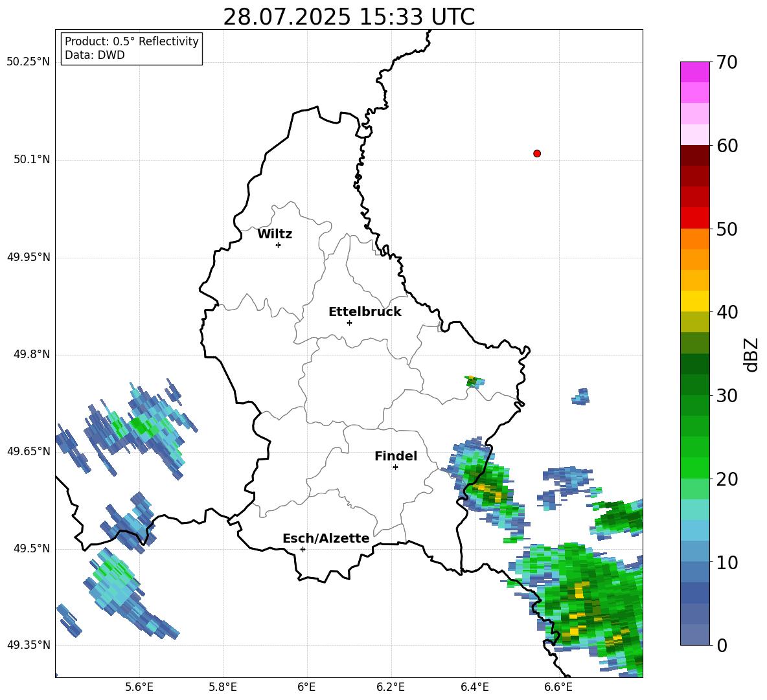The width and height of the screenshot is (767, 700).
Task: Click the 6.6°E longitude label
Action: point(558,687)
